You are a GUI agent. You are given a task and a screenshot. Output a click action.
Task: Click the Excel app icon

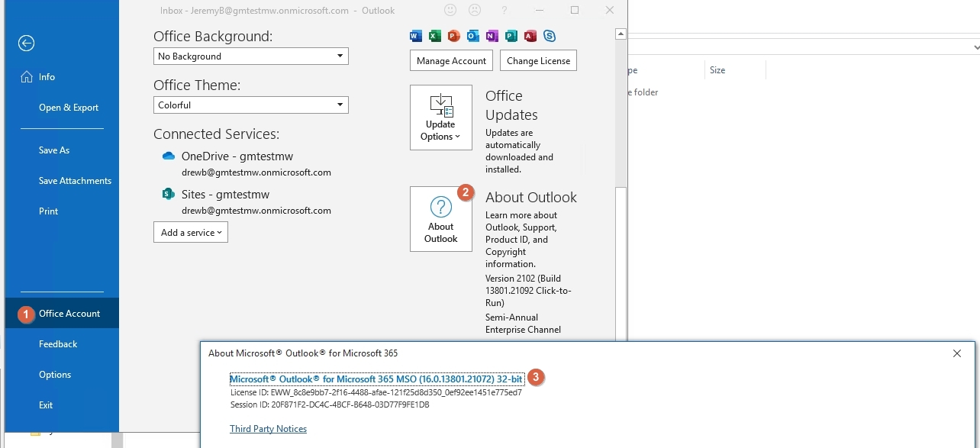435,36
